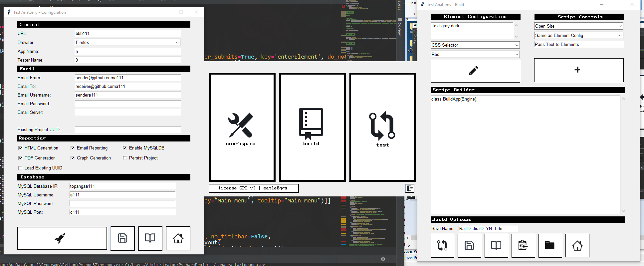Click the exit door icon in main menu
The image size is (644, 266).
410,188
